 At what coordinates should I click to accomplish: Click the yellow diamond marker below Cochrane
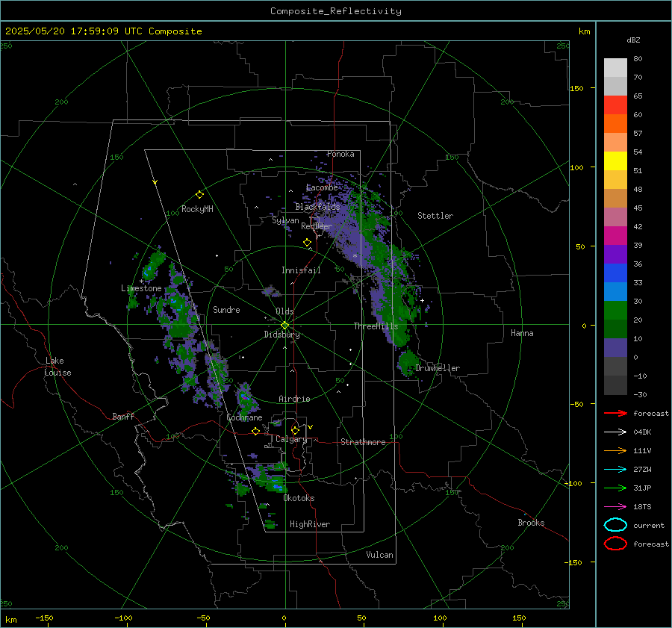coord(256,432)
